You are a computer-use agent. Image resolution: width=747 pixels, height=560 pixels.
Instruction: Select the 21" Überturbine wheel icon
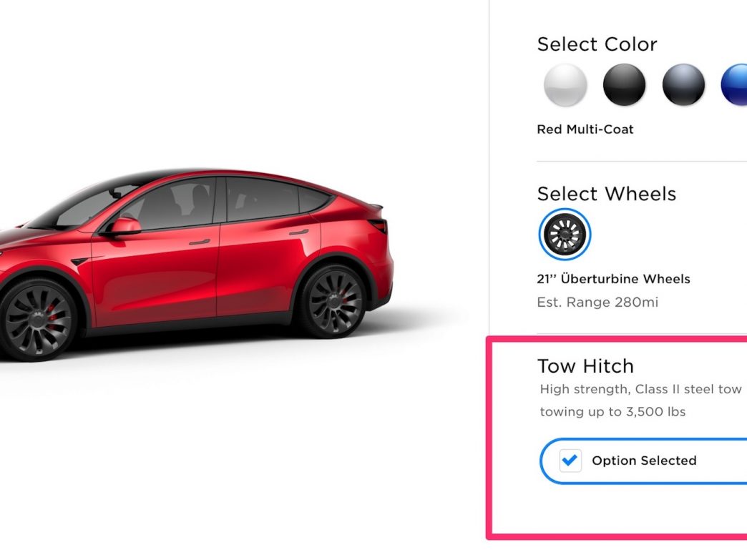565,235
